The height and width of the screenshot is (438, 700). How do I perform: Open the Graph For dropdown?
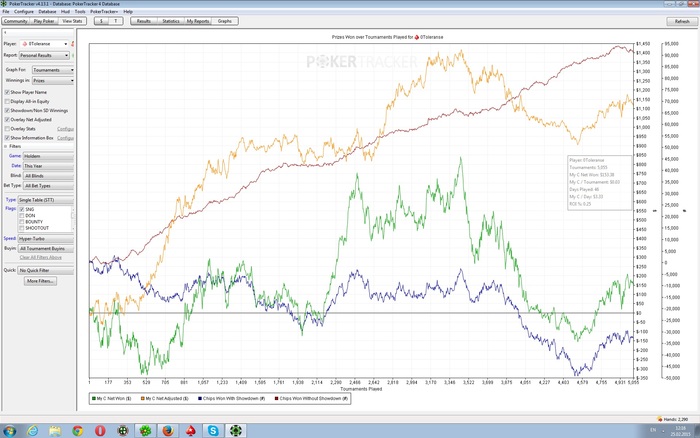tap(72, 70)
